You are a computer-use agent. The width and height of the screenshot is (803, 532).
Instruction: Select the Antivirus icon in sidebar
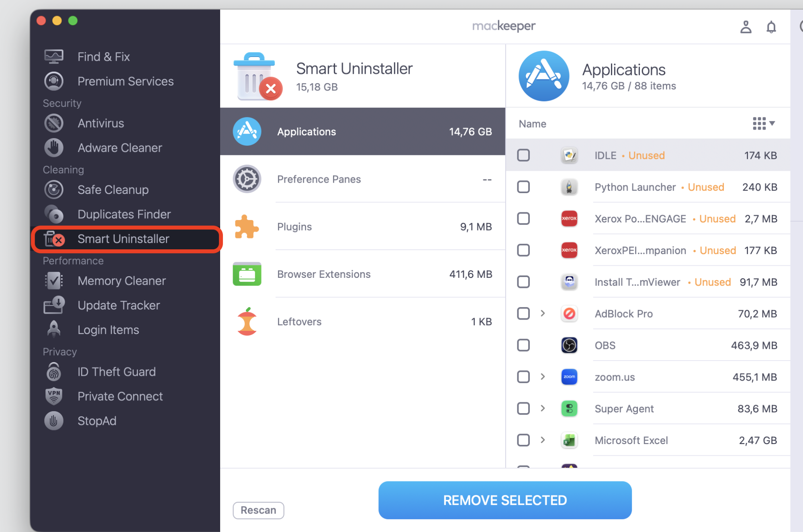[53, 123]
